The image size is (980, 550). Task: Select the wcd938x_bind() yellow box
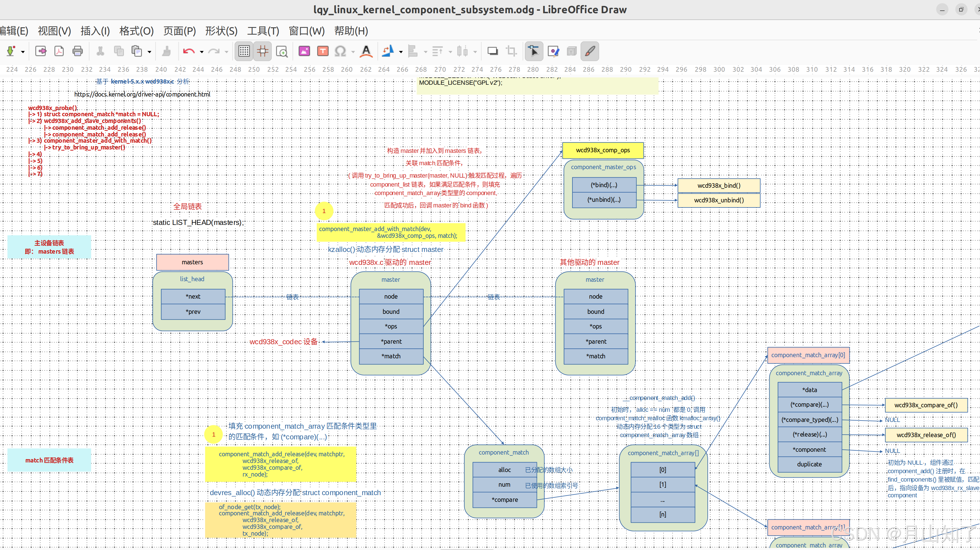719,186
